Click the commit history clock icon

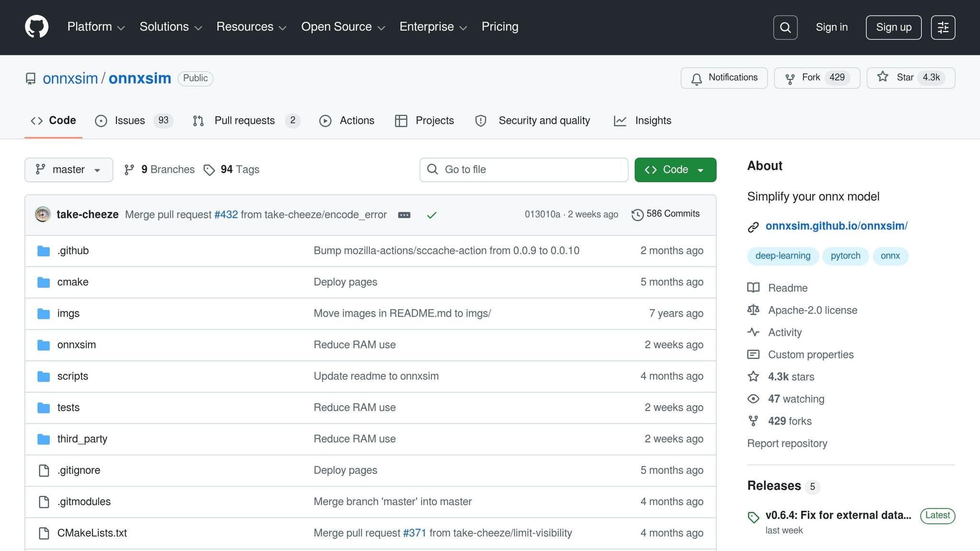point(637,215)
